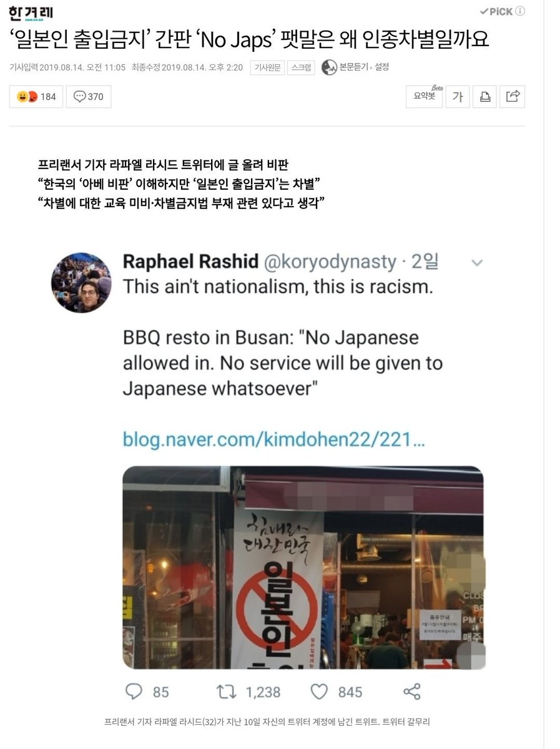560x749 pixels.
Task: Open 기사원문 original article link
Action: coord(267,67)
